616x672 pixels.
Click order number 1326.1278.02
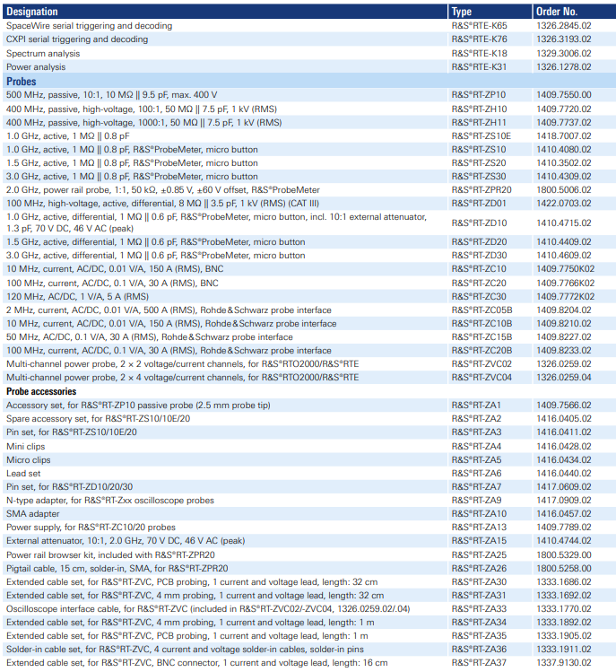coord(564,67)
